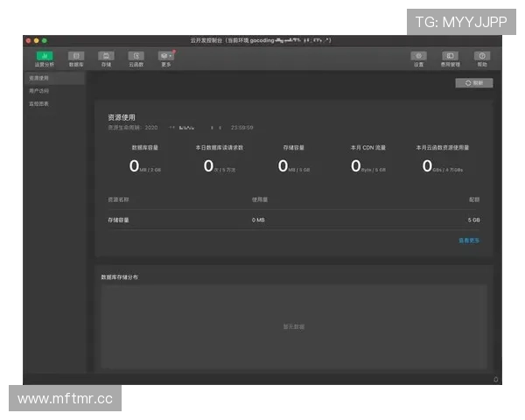The width and height of the screenshot is (525, 420).
Task: Select the 存储容量 row in resource table
Action: [x=293, y=220]
